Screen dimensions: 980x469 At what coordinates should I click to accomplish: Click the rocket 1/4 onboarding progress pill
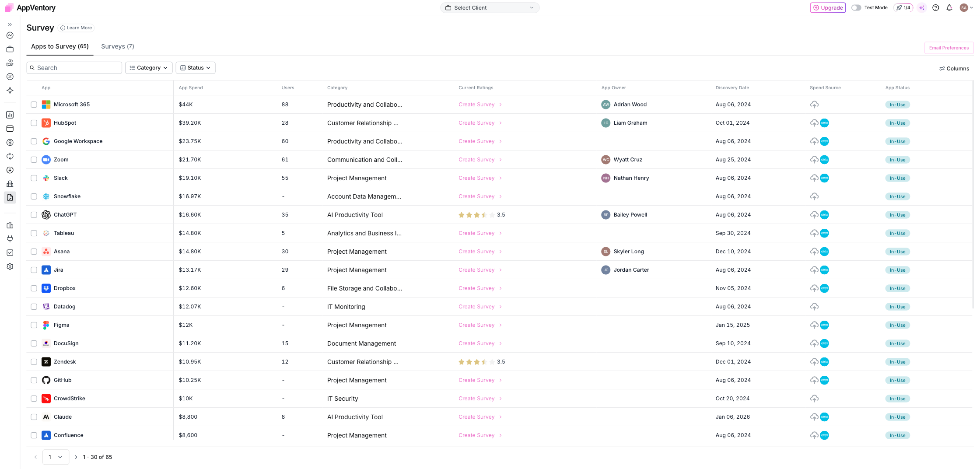click(903, 7)
